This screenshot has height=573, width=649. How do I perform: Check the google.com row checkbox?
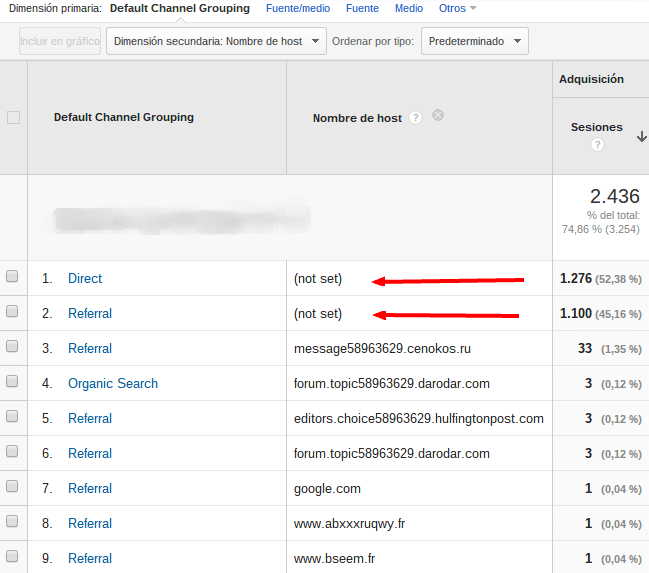[12, 486]
